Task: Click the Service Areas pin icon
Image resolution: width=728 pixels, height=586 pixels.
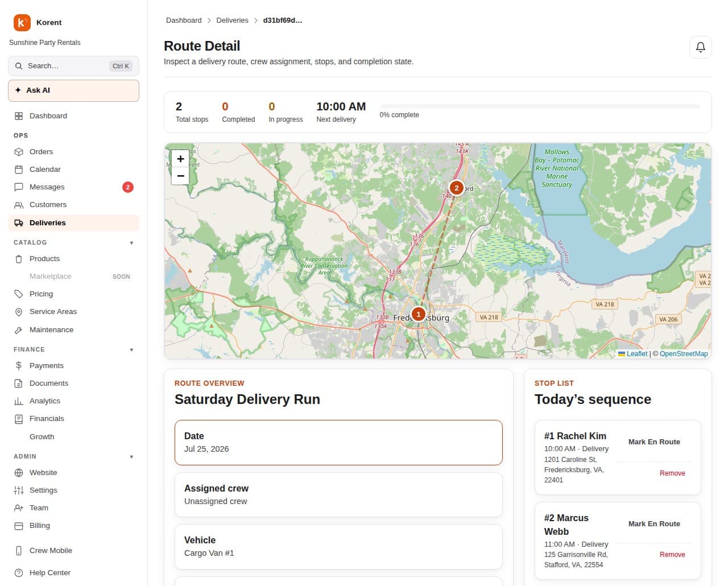Action: click(19, 312)
